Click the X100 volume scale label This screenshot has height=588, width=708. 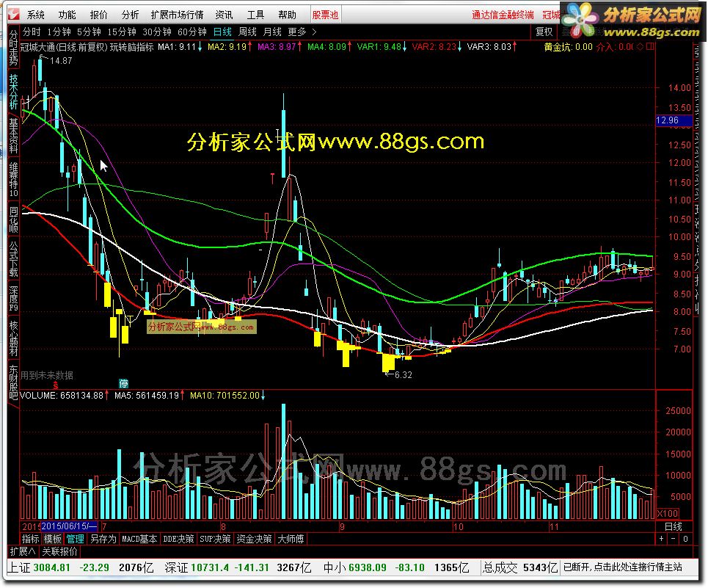tap(668, 513)
